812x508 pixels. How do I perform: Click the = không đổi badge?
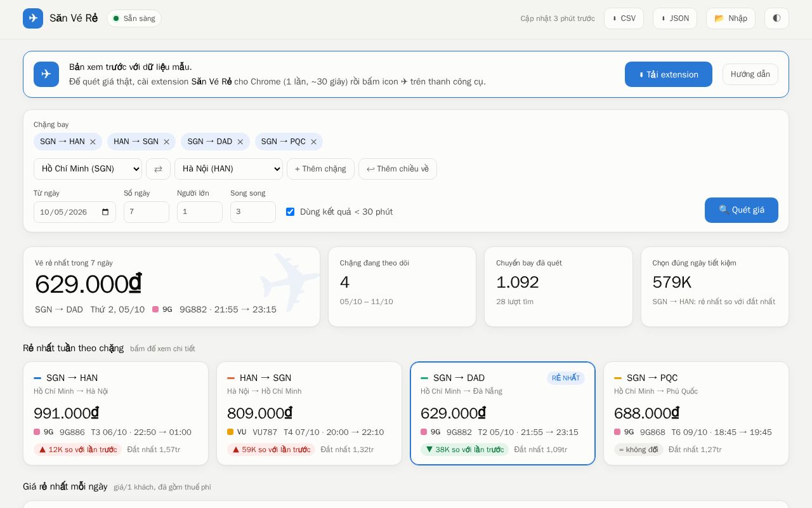pyautogui.click(x=639, y=450)
